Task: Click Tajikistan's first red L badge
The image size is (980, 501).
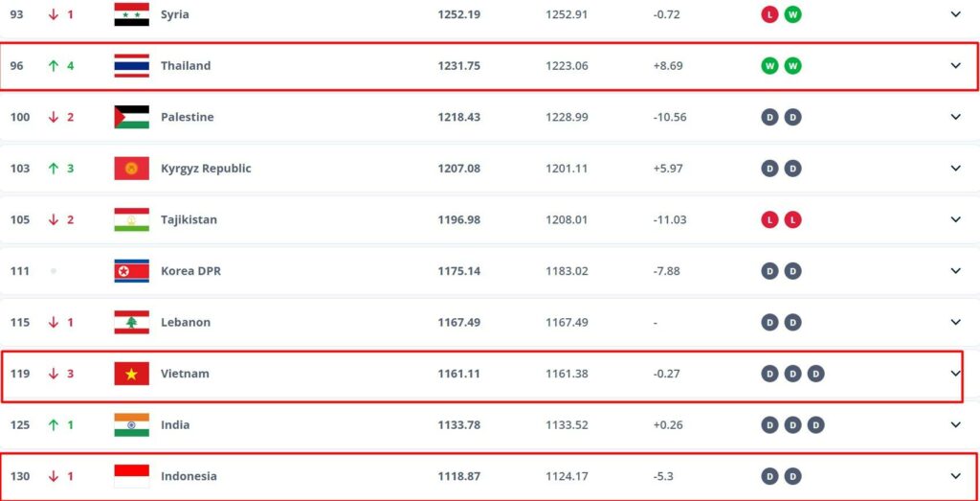Action: [769, 219]
